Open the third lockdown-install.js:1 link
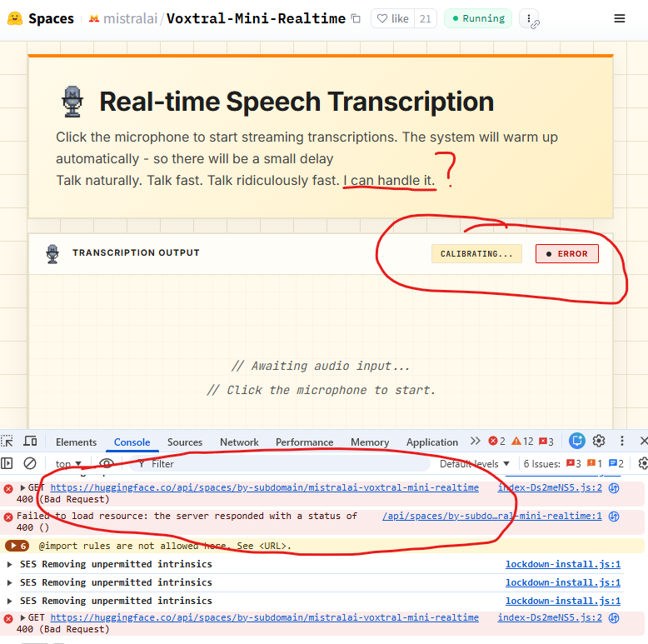The width and height of the screenshot is (648, 644). pyautogui.click(x=563, y=601)
